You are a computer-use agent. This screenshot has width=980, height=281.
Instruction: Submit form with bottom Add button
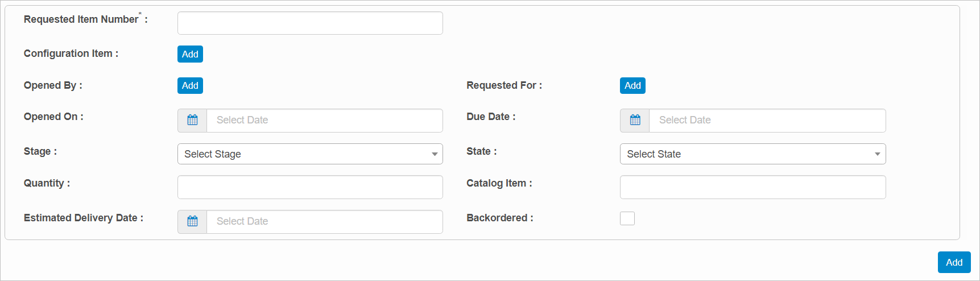pyautogui.click(x=954, y=262)
